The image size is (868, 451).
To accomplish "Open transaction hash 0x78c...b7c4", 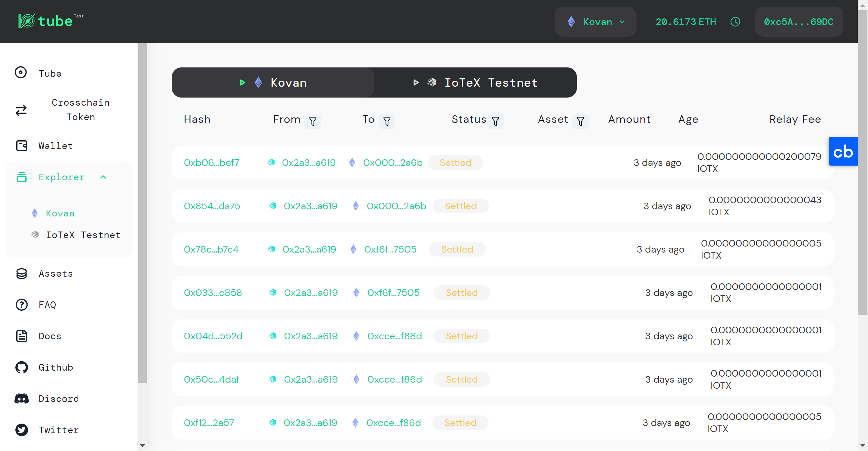I will click(211, 249).
